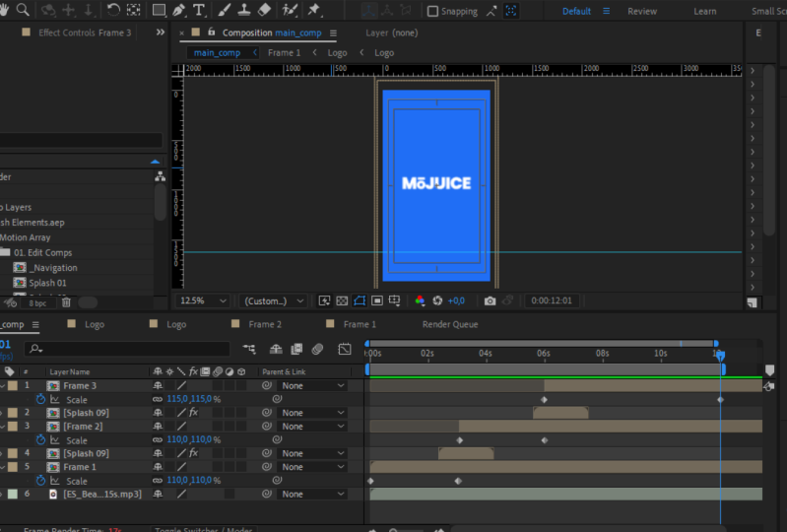Toggle shy switch on Frame 3 layer
The image size is (787, 532).
158,385
